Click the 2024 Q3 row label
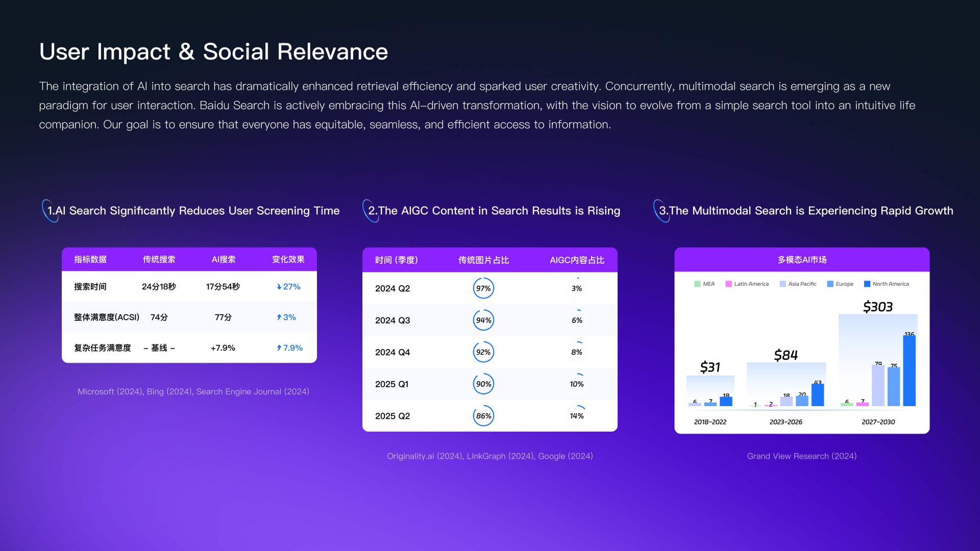Viewport: 980px width, 551px height. [393, 320]
